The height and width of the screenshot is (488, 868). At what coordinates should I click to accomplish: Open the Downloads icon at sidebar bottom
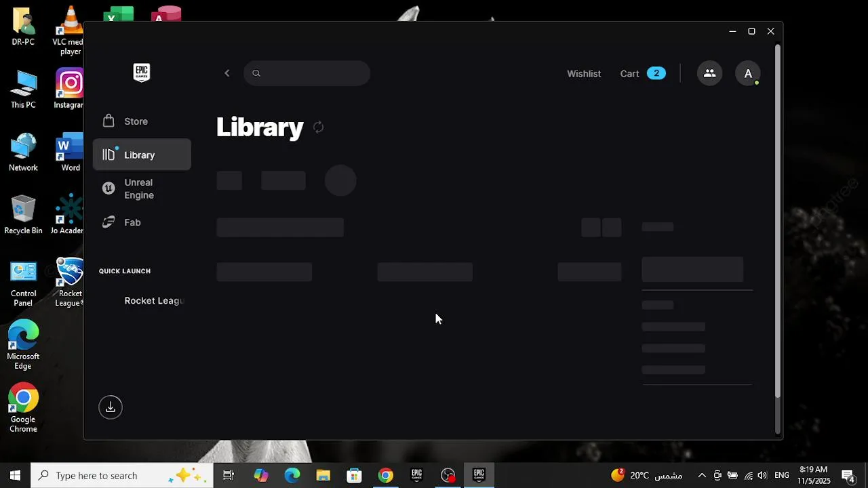coord(111,407)
